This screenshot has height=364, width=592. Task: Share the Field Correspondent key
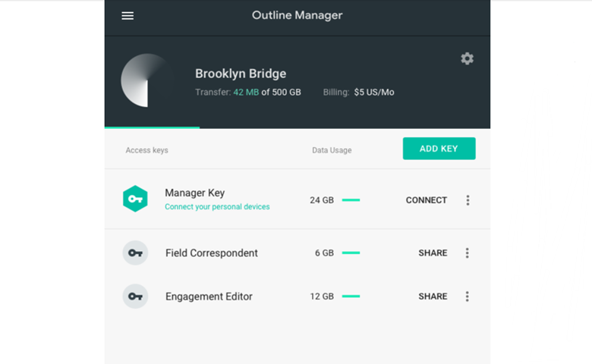click(433, 253)
